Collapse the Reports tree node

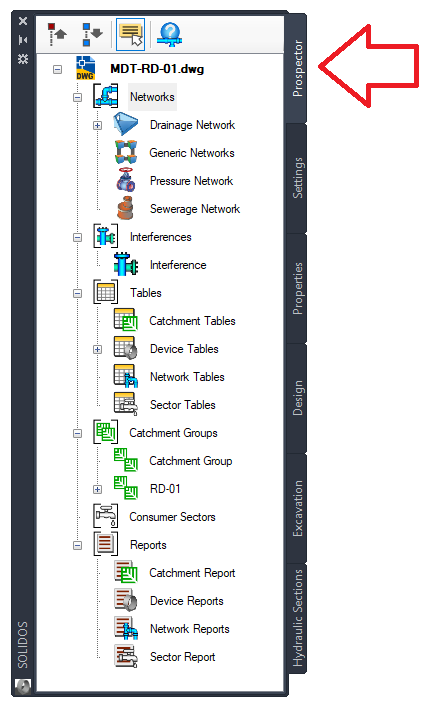point(77,545)
